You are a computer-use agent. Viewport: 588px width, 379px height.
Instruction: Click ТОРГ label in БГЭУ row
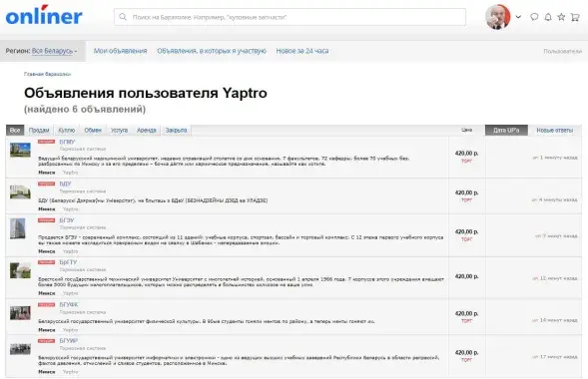click(466, 239)
